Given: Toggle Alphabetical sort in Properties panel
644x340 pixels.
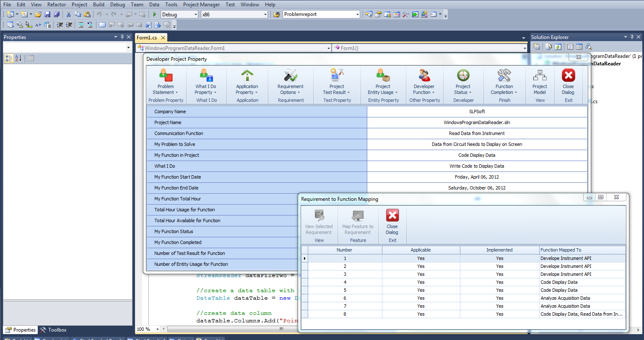Looking at the screenshot, I should pos(18,58).
